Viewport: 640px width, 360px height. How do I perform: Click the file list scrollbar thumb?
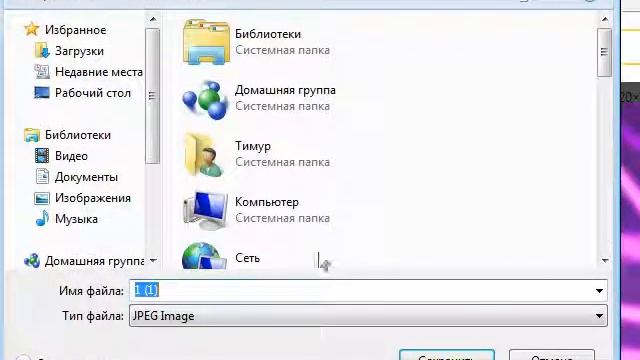604,52
